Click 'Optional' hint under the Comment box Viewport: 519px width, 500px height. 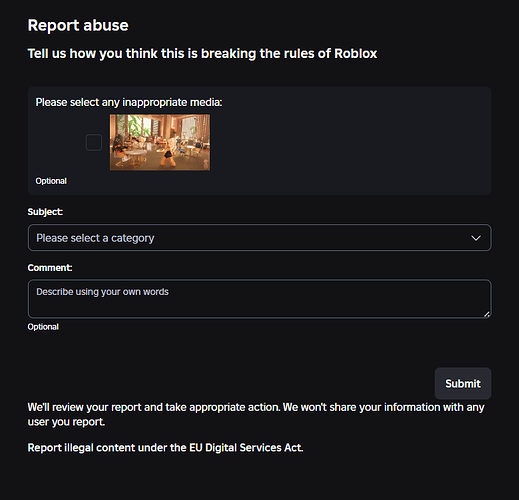(43, 327)
